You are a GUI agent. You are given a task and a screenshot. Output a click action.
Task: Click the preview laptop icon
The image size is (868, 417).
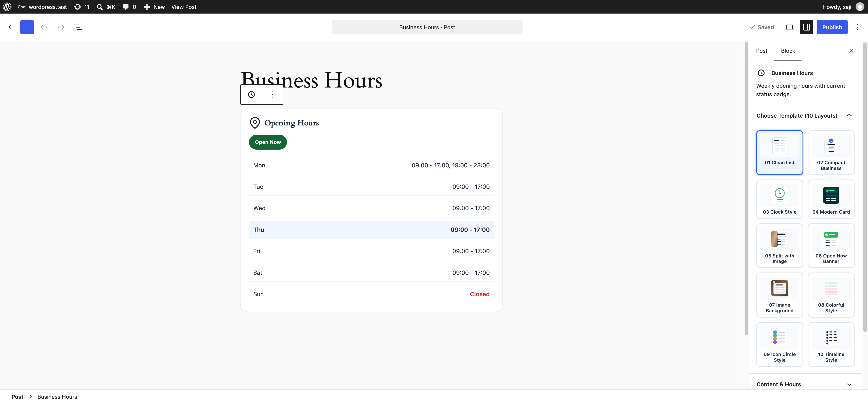(790, 27)
